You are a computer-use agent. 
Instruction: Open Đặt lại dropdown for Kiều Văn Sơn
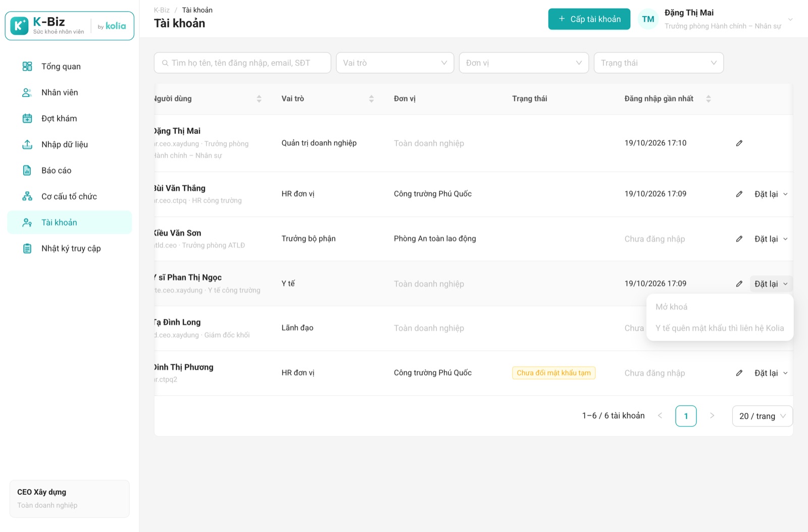pos(771,239)
